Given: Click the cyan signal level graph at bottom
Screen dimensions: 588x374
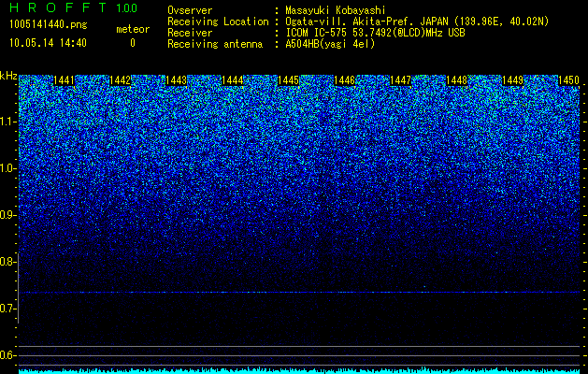Looking at the screenshot, I should pos(299,370).
